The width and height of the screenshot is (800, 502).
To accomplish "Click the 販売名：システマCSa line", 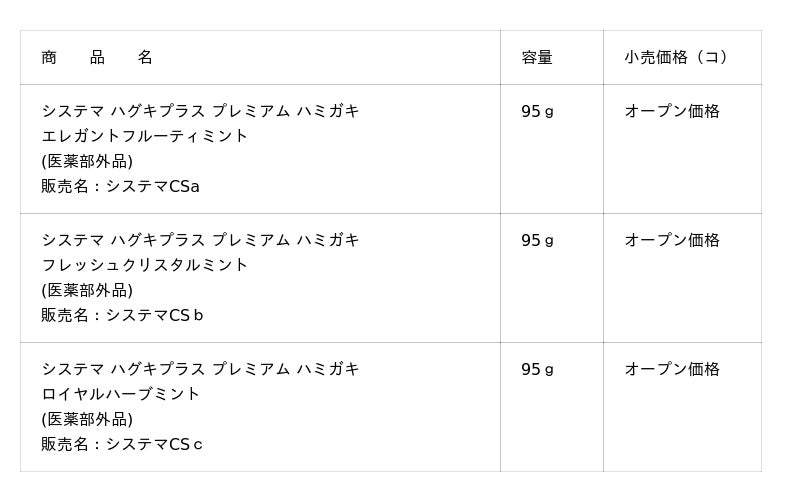I will [121, 186].
